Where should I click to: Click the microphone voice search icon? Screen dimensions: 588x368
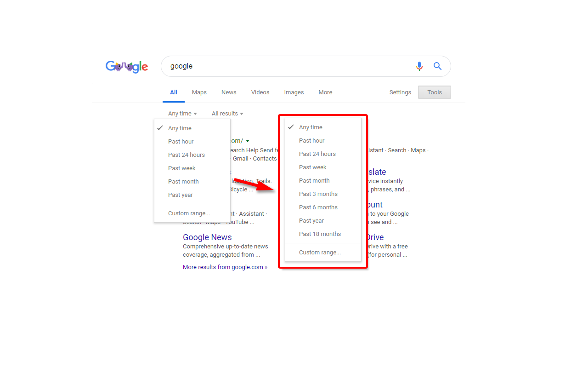pyautogui.click(x=419, y=66)
